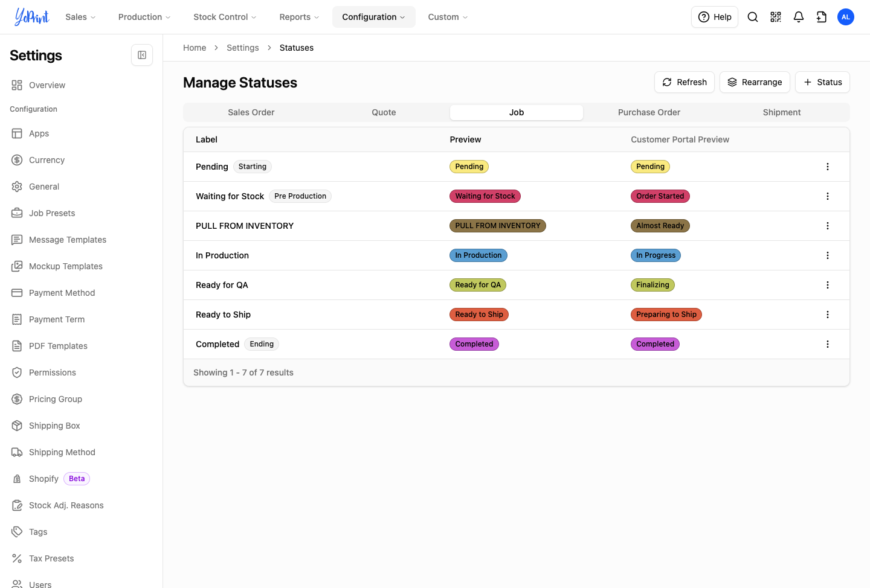Add a new Status
The image size is (870, 588).
click(x=822, y=82)
